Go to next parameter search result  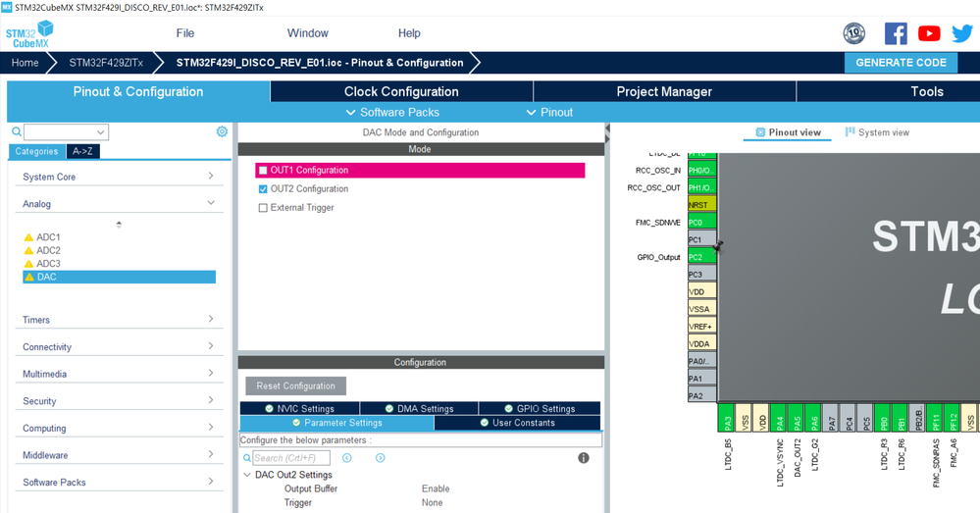pyautogui.click(x=380, y=458)
